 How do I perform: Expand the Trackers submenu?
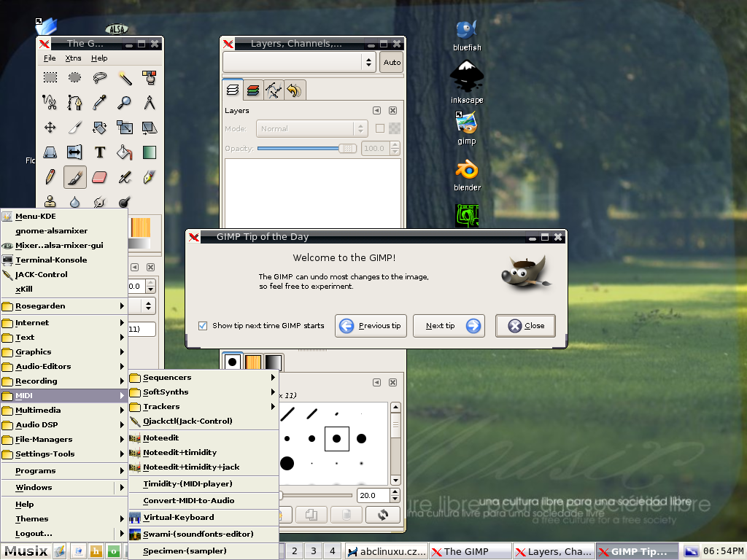[204, 407]
